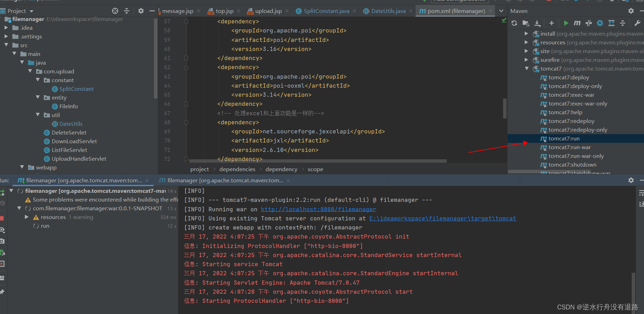Screen dimensions: 644x314
Task: Open target\tomcat path link in console
Action: point(443,218)
